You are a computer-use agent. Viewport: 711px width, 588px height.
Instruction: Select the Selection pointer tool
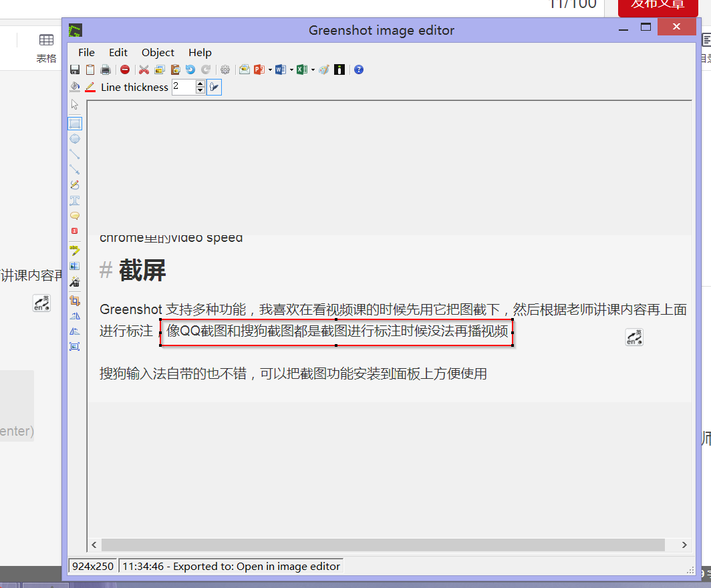click(x=75, y=105)
